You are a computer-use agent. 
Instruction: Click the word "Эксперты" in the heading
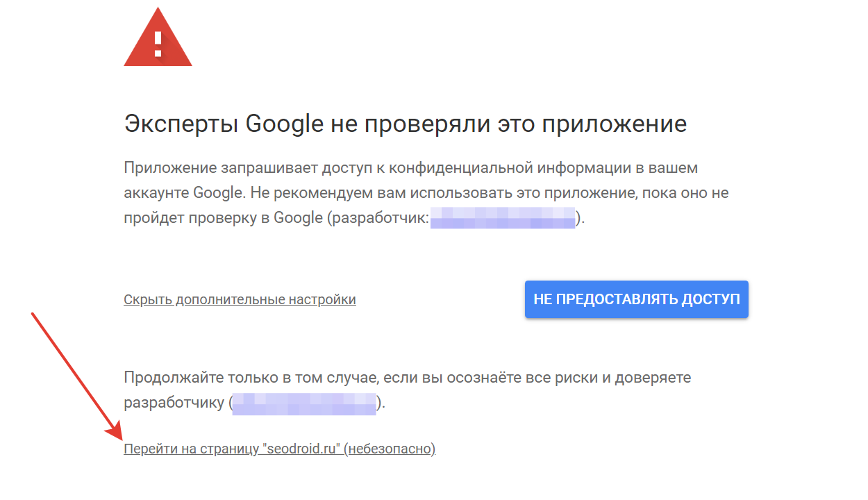(182, 124)
